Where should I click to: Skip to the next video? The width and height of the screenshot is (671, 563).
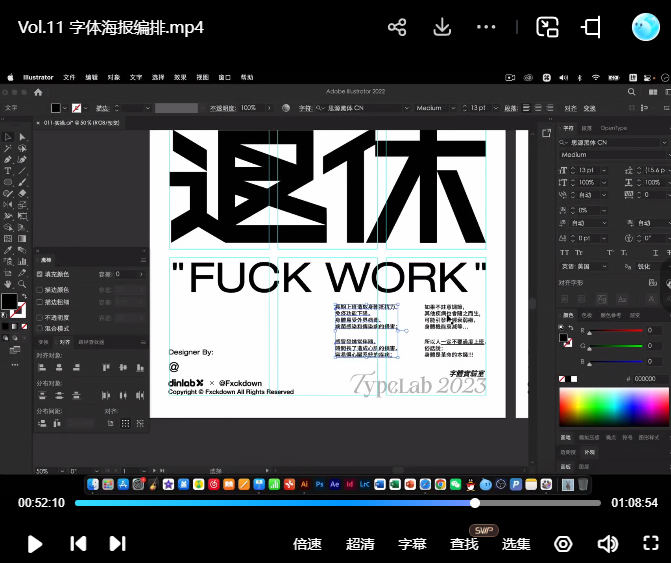pyautogui.click(x=117, y=544)
